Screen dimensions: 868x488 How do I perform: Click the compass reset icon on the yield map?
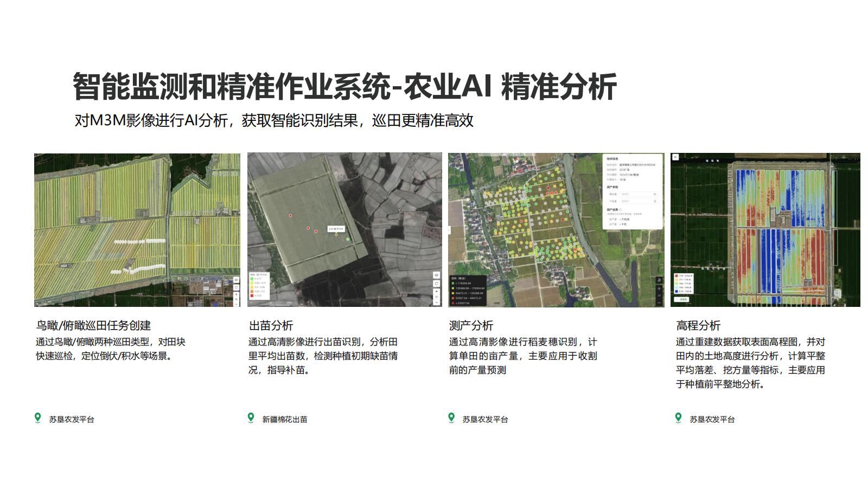(x=659, y=280)
